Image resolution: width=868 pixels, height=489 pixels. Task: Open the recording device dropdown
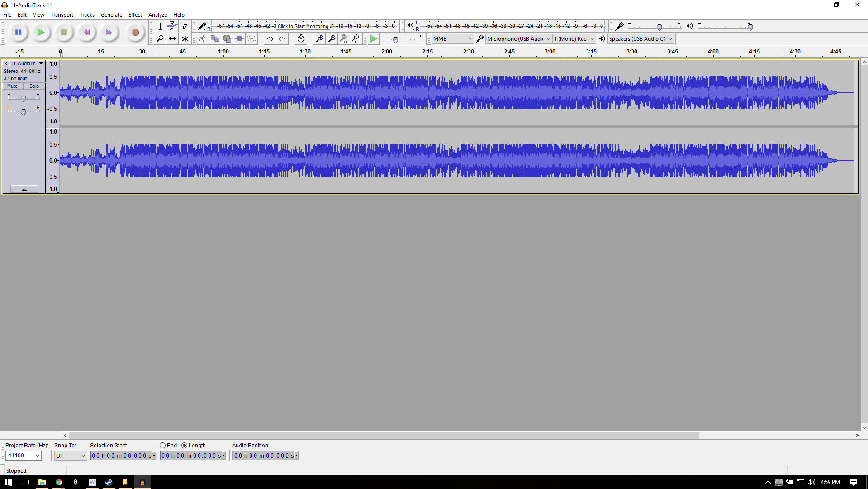click(x=517, y=38)
